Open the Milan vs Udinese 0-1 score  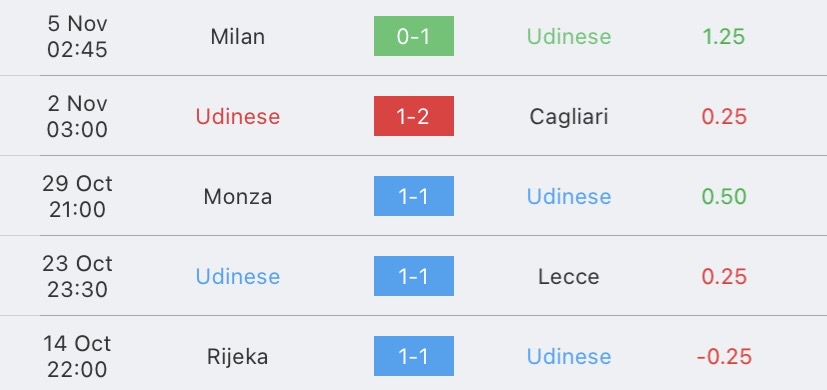click(414, 36)
